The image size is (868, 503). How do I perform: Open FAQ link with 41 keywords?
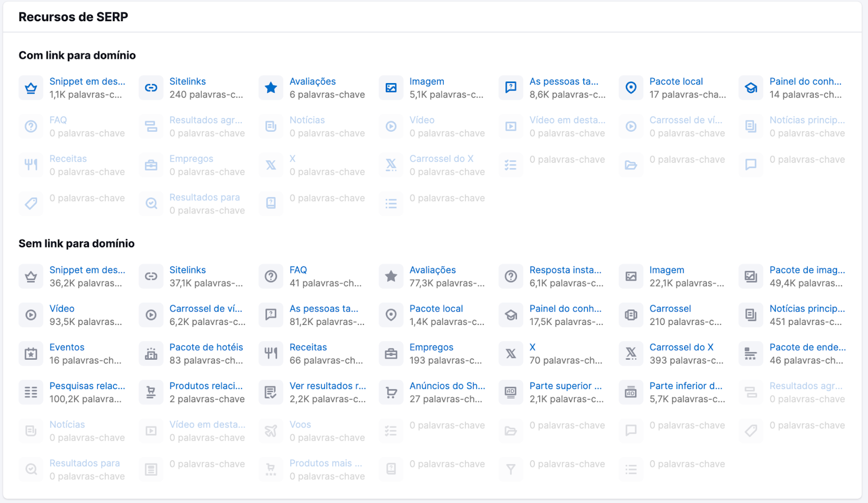click(x=298, y=270)
